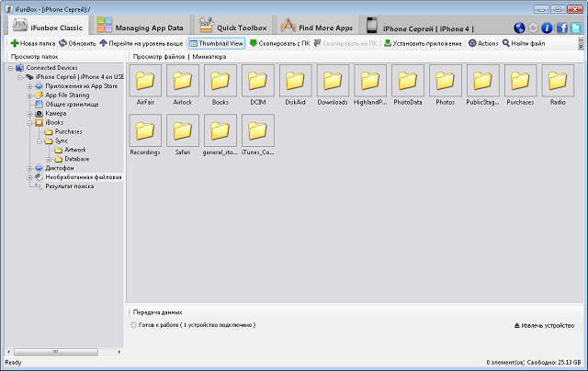Expand Приложения из App Store node

(x=29, y=86)
